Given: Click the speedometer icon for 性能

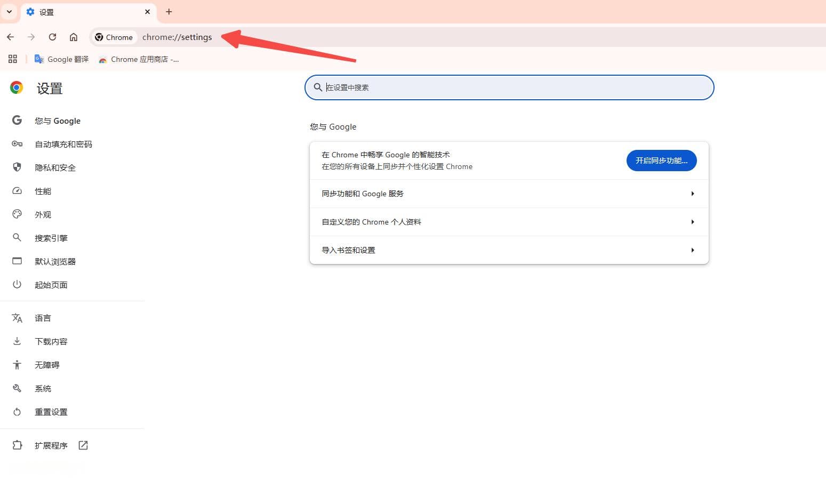Looking at the screenshot, I should [x=17, y=191].
